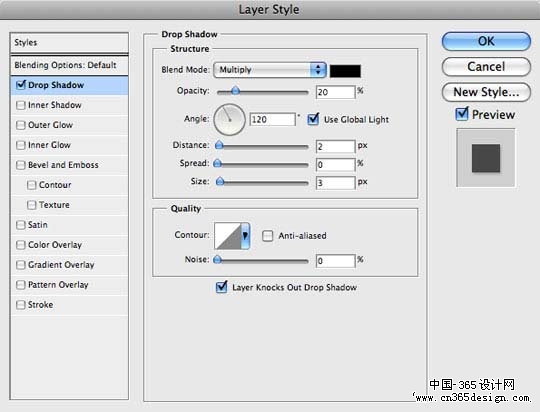This screenshot has width=540, height=412.
Task: Click the OK button
Action: pyautogui.click(x=486, y=41)
